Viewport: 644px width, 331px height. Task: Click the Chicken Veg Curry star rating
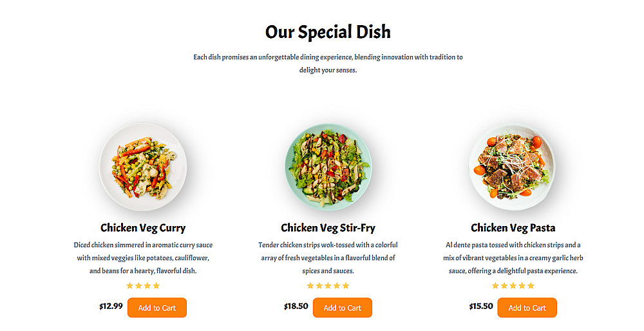point(143,286)
